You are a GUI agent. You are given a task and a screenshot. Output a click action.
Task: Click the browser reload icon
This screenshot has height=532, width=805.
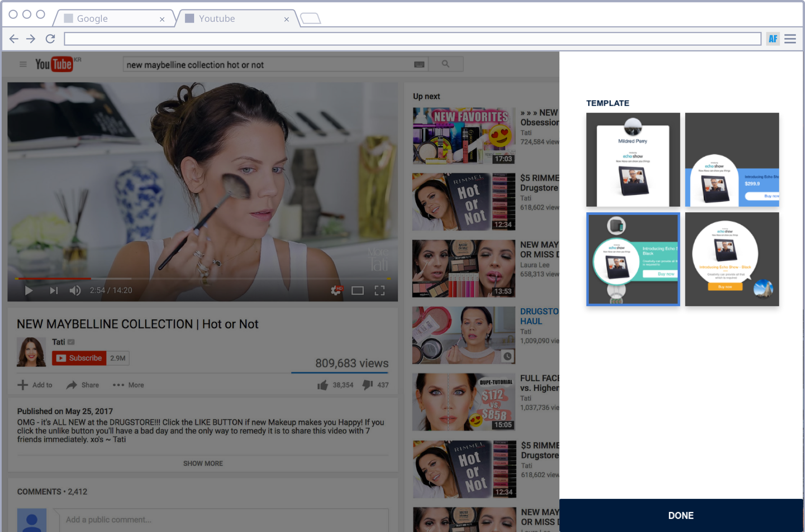point(50,39)
